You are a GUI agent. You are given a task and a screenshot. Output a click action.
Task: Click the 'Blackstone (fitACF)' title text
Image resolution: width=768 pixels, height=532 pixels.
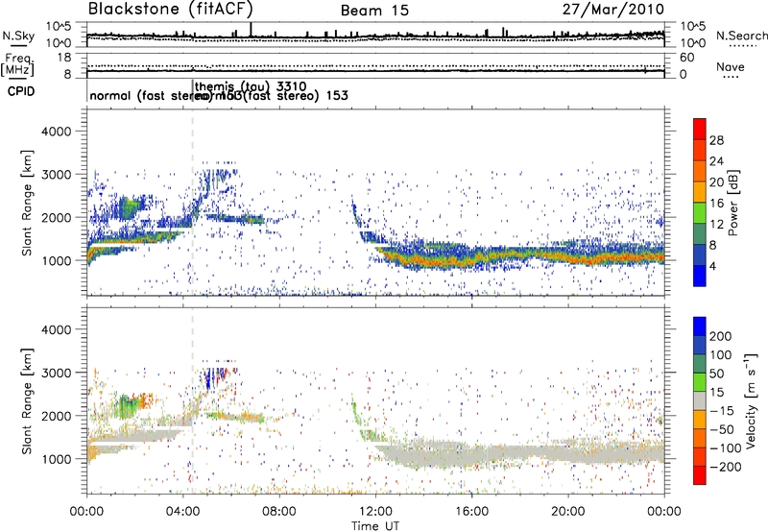171,10
